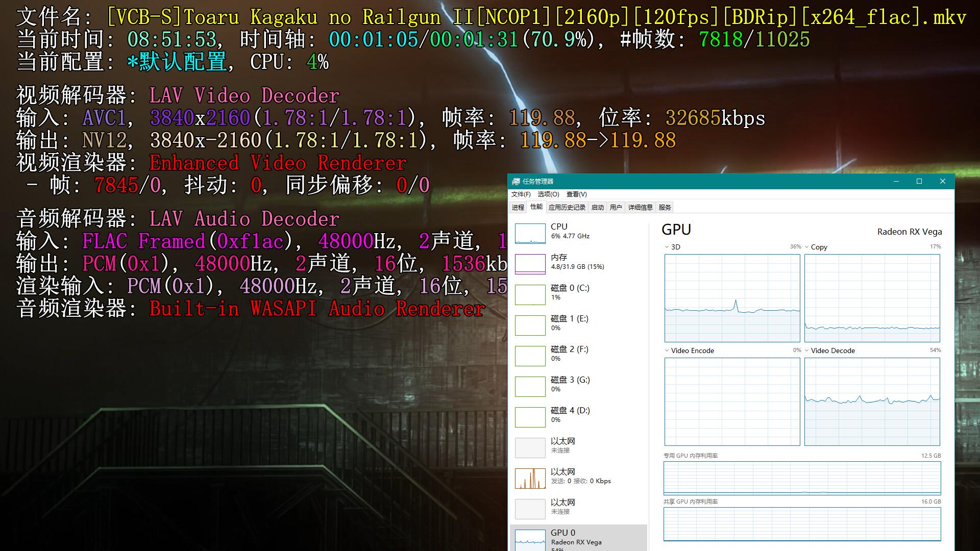Click the video file name text in the OSD

tap(536, 17)
